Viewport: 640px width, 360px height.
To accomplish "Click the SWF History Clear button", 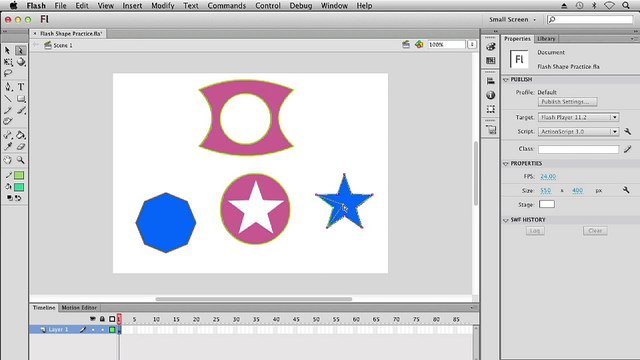I will coord(595,231).
